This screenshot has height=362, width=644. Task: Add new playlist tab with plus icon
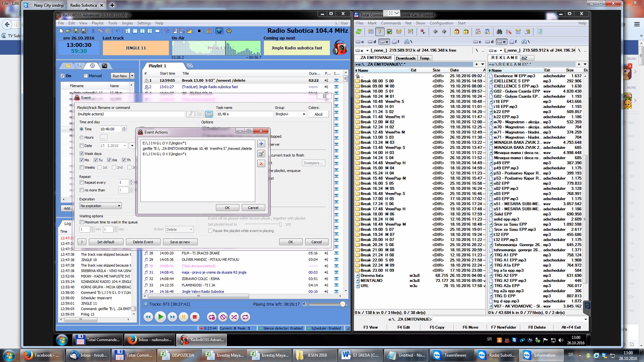click(x=190, y=65)
